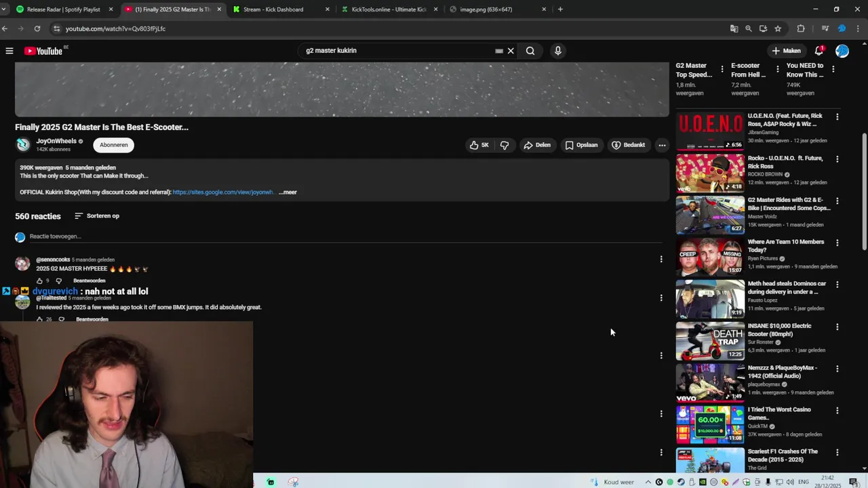Screen dimensions: 868x488
Task: Open browser zoom magnifier icon
Action: coord(749,28)
